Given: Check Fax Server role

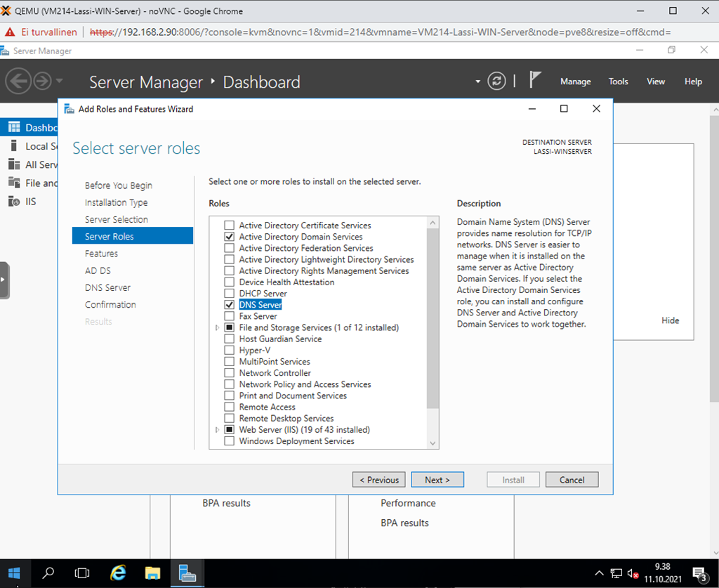Looking at the screenshot, I should (x=230, y=316).
